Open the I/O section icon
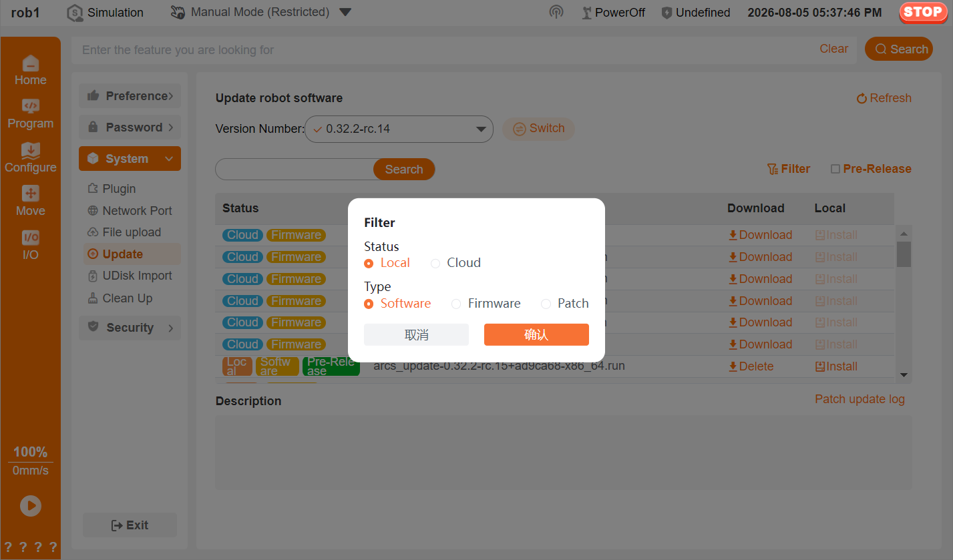The image size is (953, 560). 31,238
